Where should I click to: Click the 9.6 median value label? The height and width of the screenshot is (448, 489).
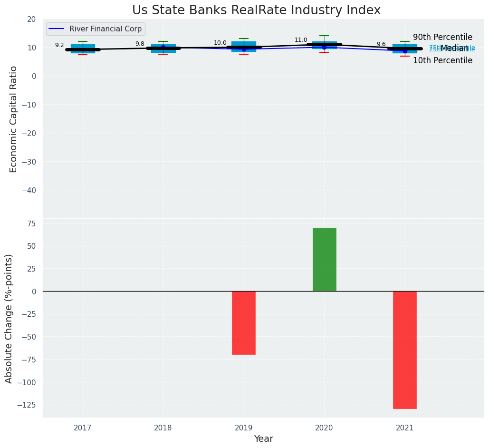[381, 44]
